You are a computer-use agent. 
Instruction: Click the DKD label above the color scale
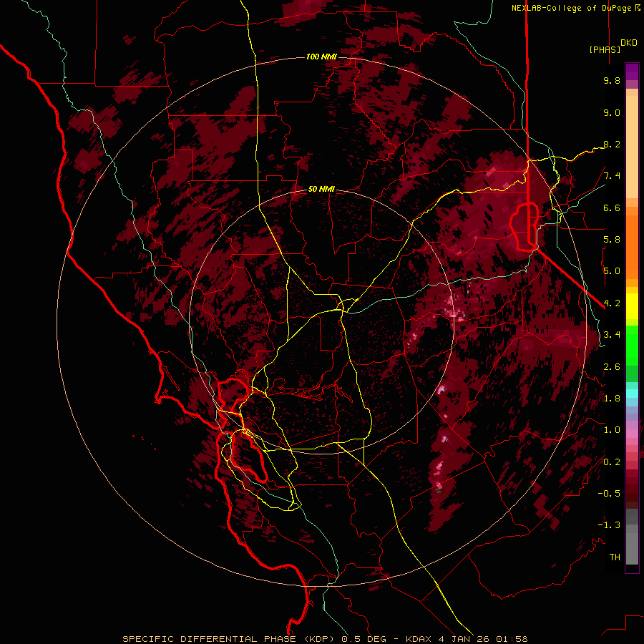(x=629, y=43)
